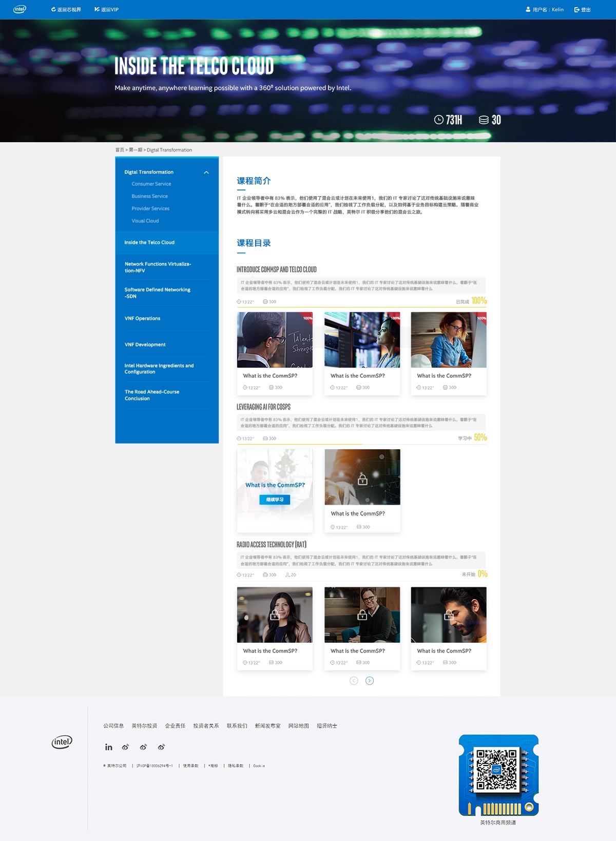
Task: Click the Intel logo in the header
Action: pos(20,9)
